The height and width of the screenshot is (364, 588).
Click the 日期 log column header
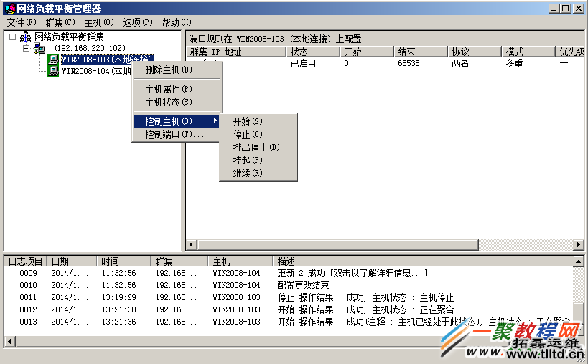72,261
